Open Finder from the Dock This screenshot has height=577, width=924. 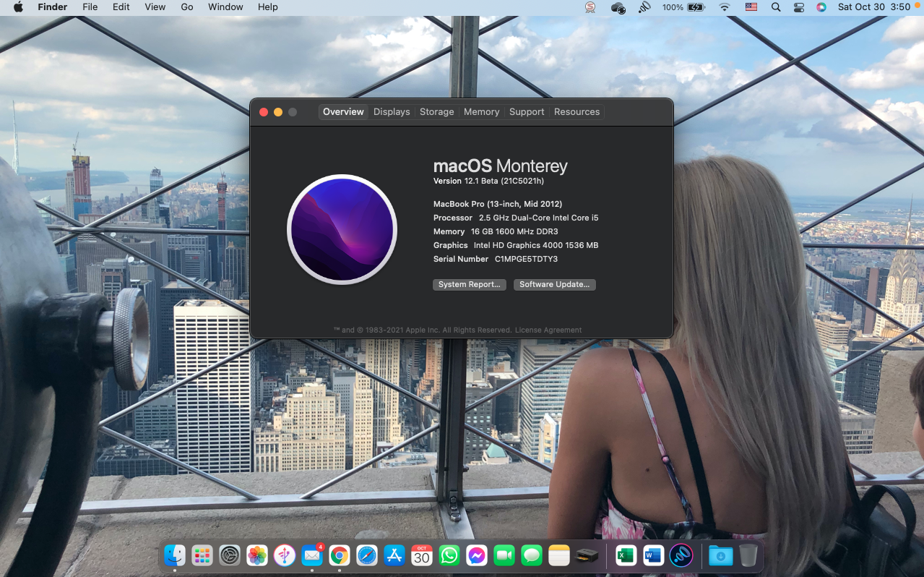[x=175, y=555]
